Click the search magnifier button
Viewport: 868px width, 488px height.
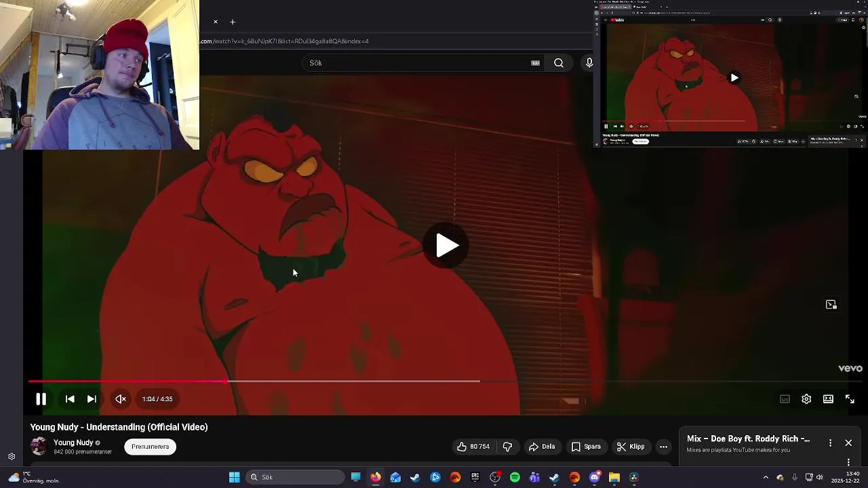[559, 63]
